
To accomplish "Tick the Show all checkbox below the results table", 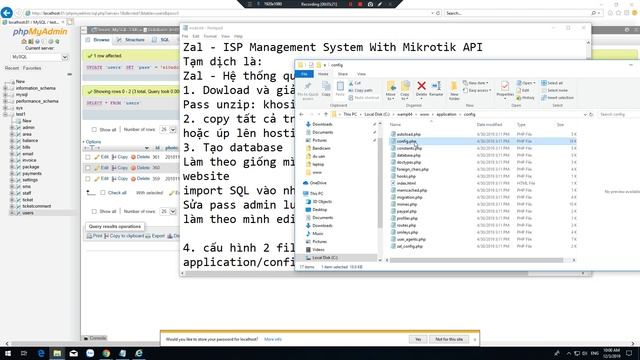I will [x=94, y=211].
